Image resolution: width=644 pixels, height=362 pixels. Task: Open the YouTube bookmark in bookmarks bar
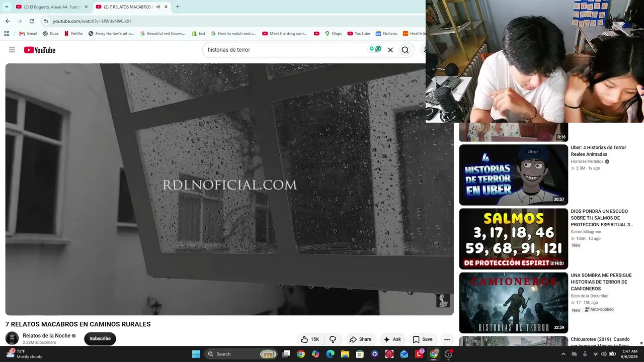coord(359,34)
